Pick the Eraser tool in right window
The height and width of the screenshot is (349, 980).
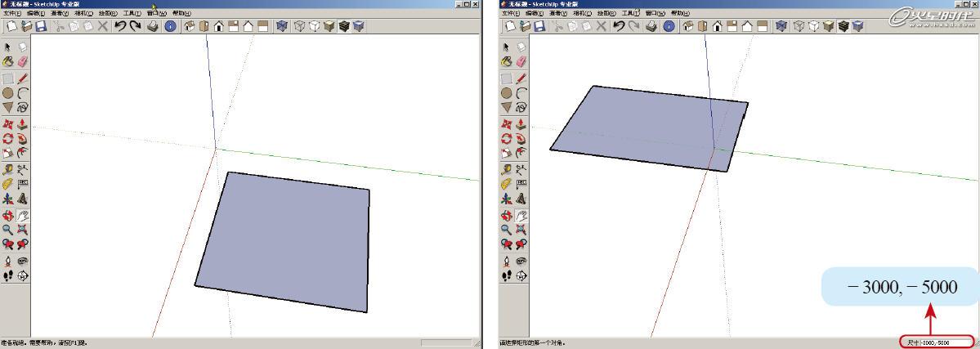tap(521, 61)
